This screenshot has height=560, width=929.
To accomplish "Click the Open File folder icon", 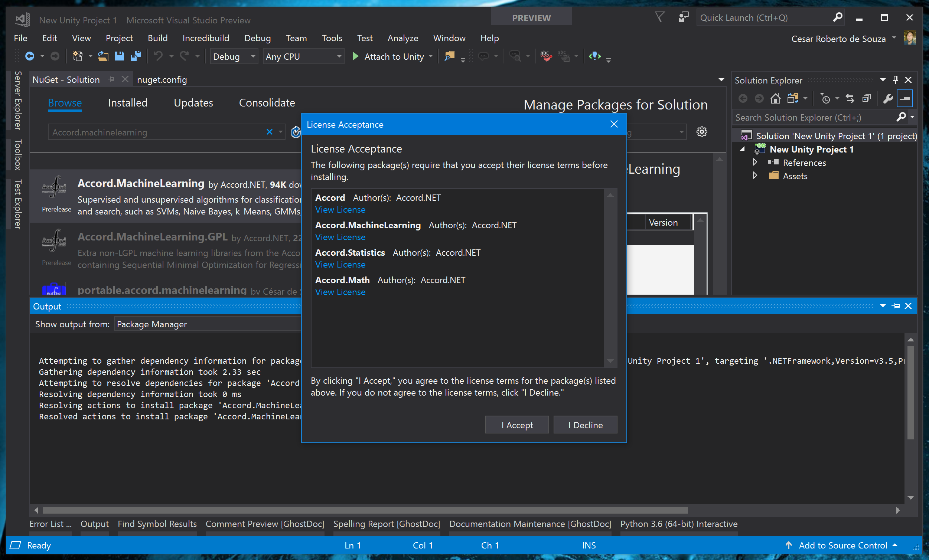I will pyautogui.click(x=103, y=56).
